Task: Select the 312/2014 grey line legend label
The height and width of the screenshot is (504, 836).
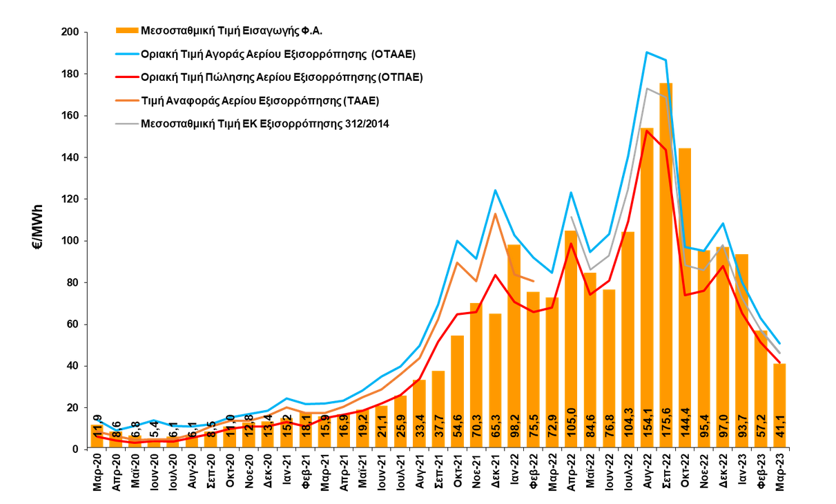Action: [x=264, y=124]
